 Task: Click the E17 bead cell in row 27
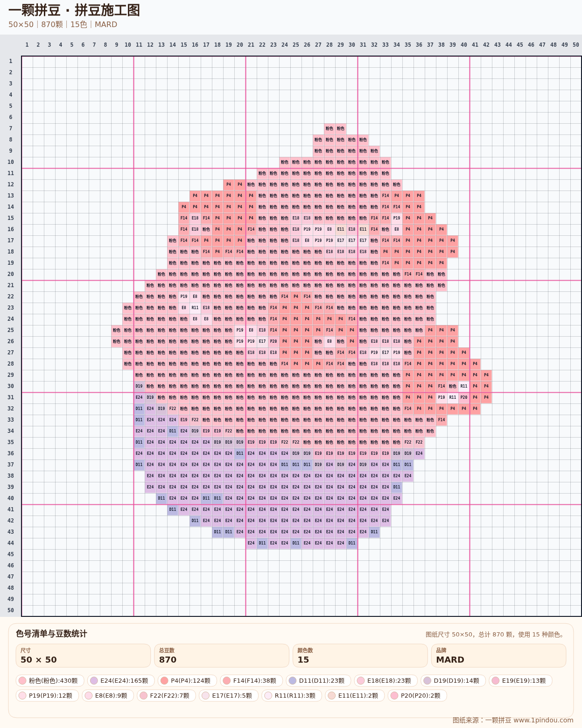(386, 353)
